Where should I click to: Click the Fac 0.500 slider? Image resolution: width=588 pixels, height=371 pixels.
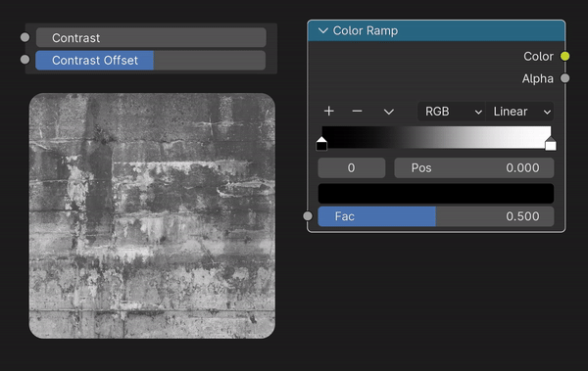click(x=436, y=216)
